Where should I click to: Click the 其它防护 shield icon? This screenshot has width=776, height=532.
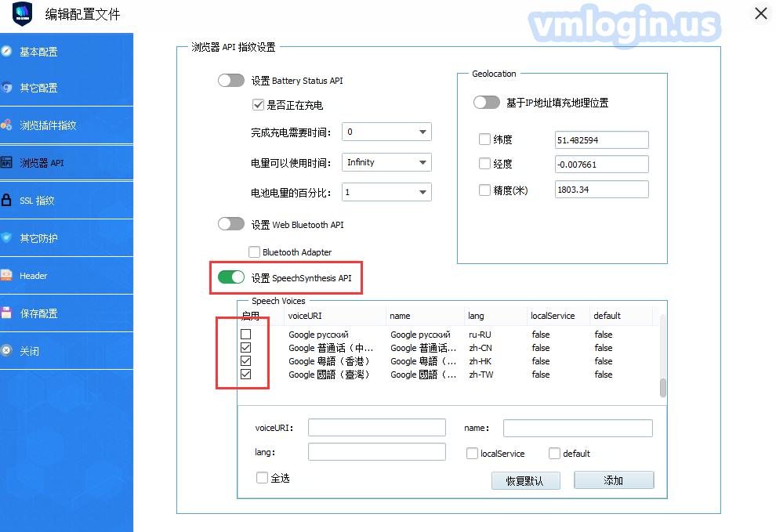click(7, 237)
